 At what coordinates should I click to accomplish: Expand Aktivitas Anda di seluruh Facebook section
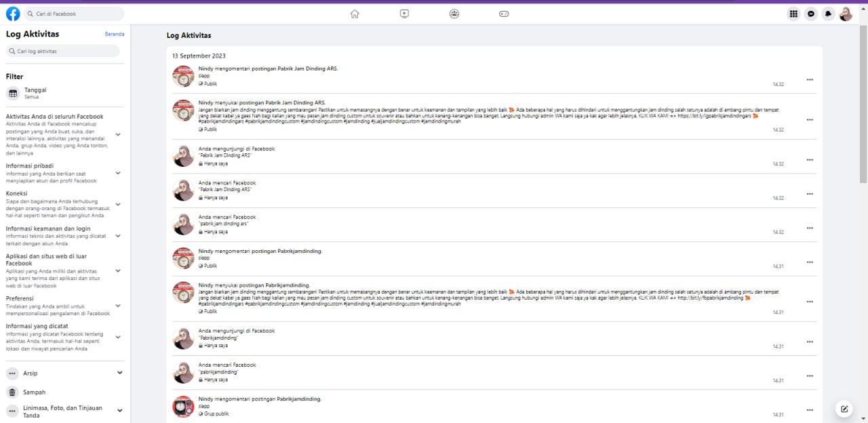pos(118,134)
